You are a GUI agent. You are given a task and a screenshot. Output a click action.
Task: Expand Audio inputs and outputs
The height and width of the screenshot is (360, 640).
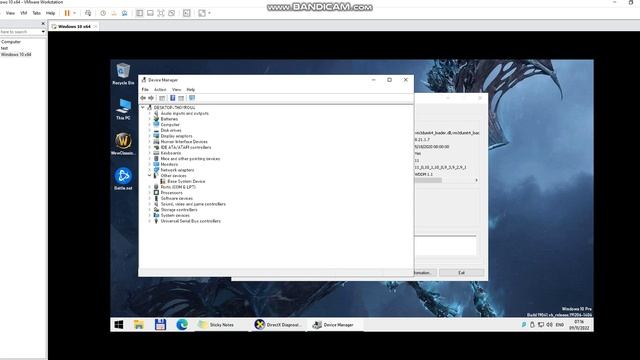pyautogui.click(x=150, y=113)
